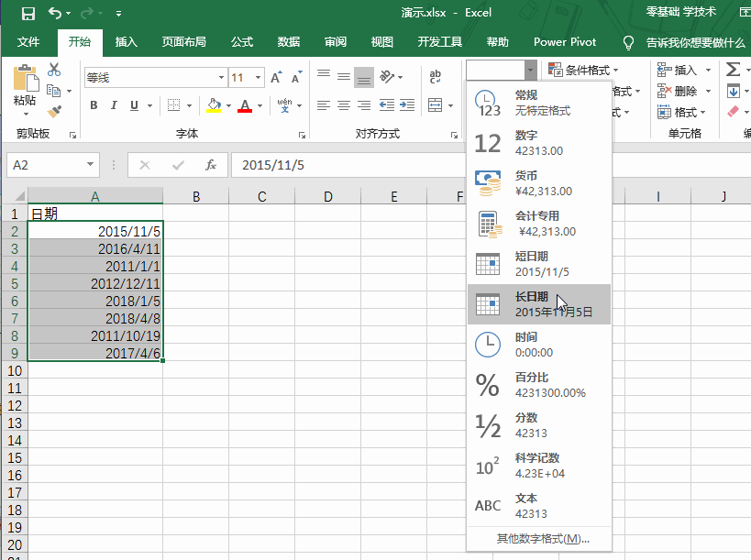
Task: Activate the Format Painter brush
Action: pyautogui.click(x=54, y=112)
